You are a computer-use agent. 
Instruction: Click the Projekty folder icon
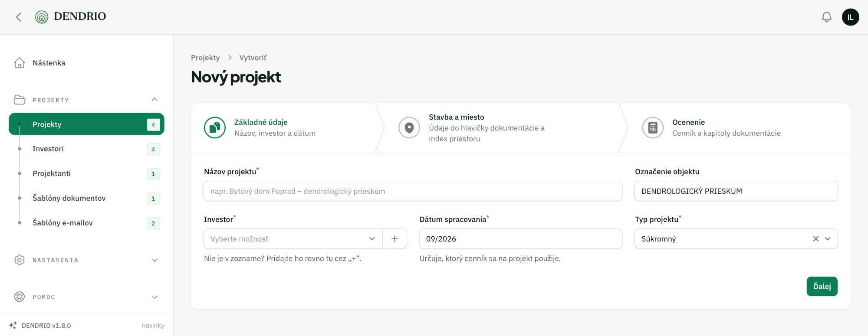(20, 100)
